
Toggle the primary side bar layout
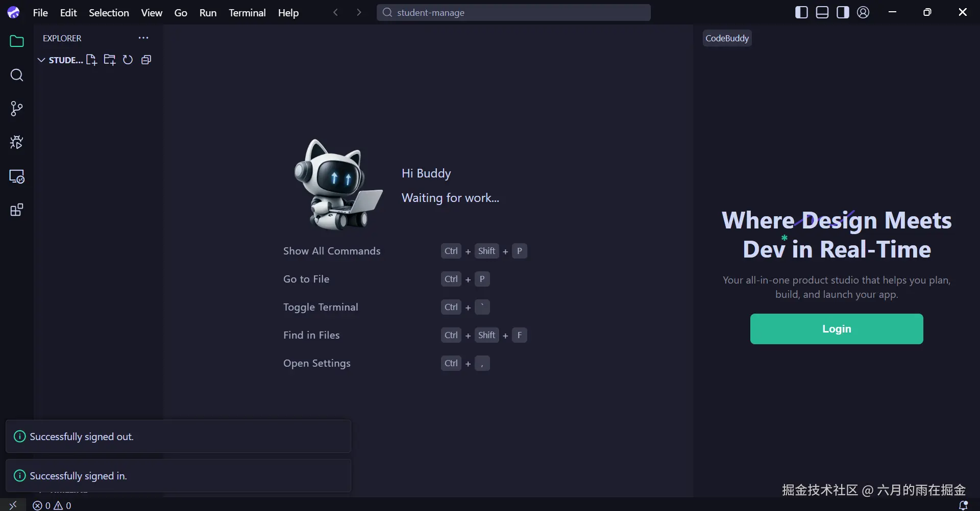pos(802,12)
